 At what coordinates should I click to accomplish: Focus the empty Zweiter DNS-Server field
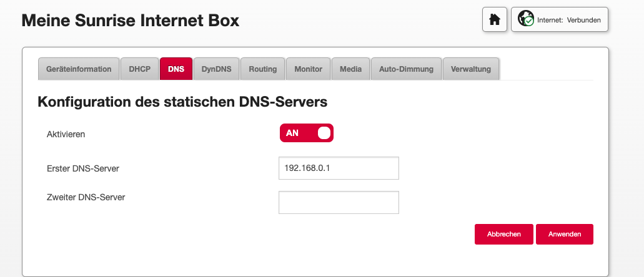click(338, 203)
